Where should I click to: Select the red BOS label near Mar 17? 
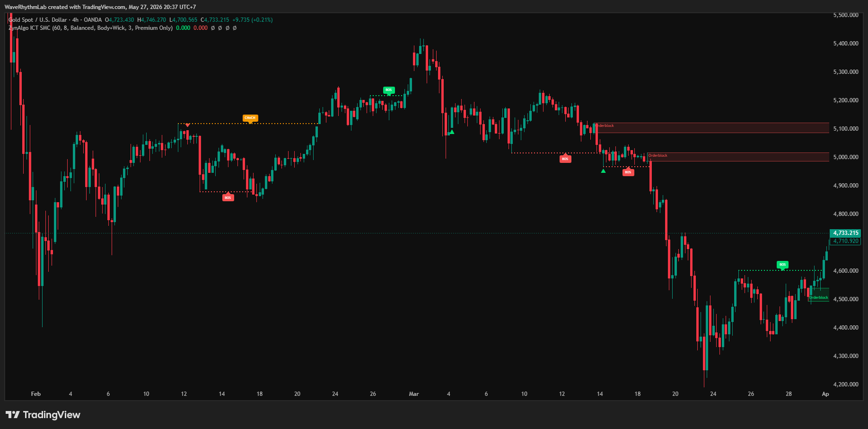[628, 172]
